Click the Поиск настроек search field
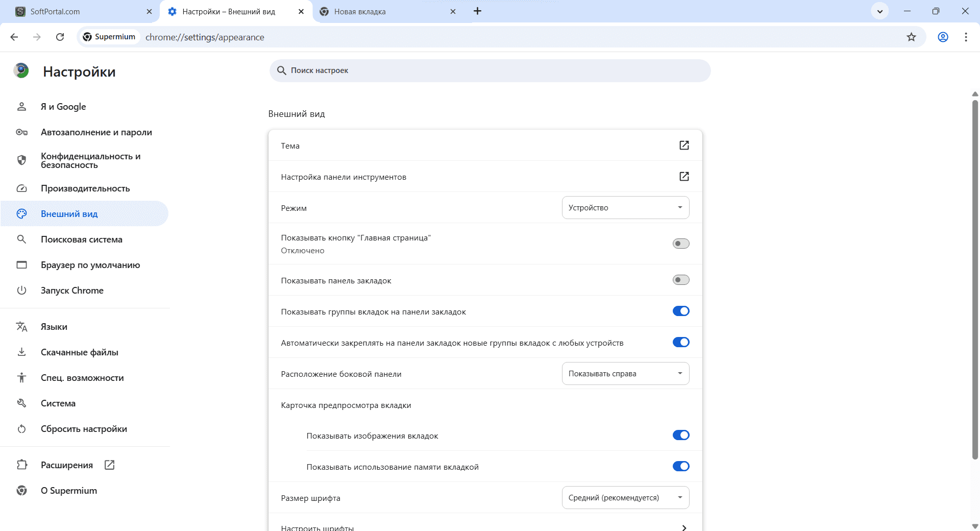980x531 pixels. pos(490,70)
